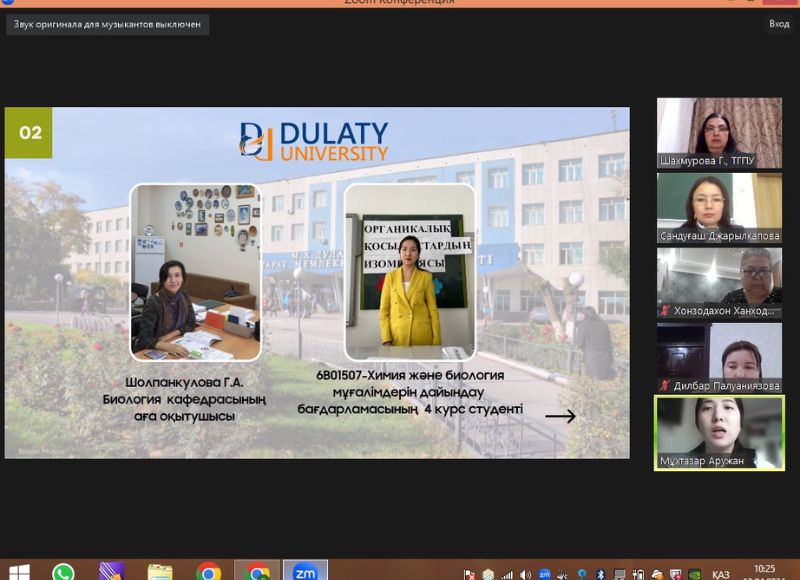Open WhatsApp from the taskbar
Screen dimensions: 800x580
tap(63, 571)
